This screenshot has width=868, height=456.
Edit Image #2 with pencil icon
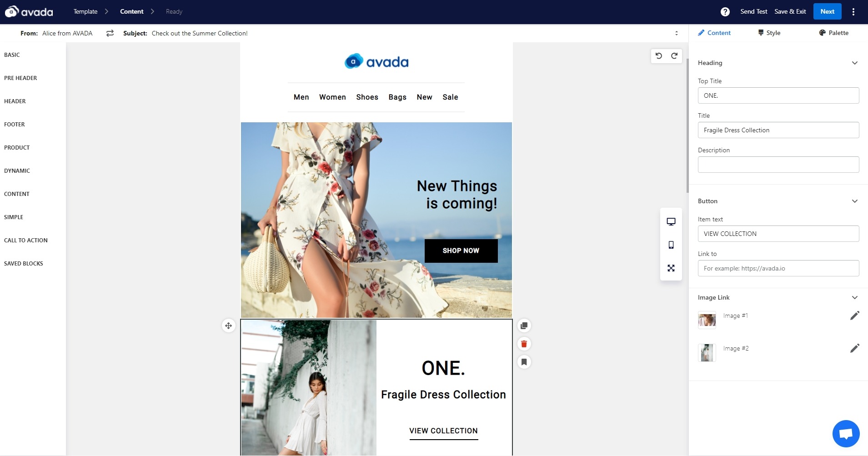click(854, 348)
